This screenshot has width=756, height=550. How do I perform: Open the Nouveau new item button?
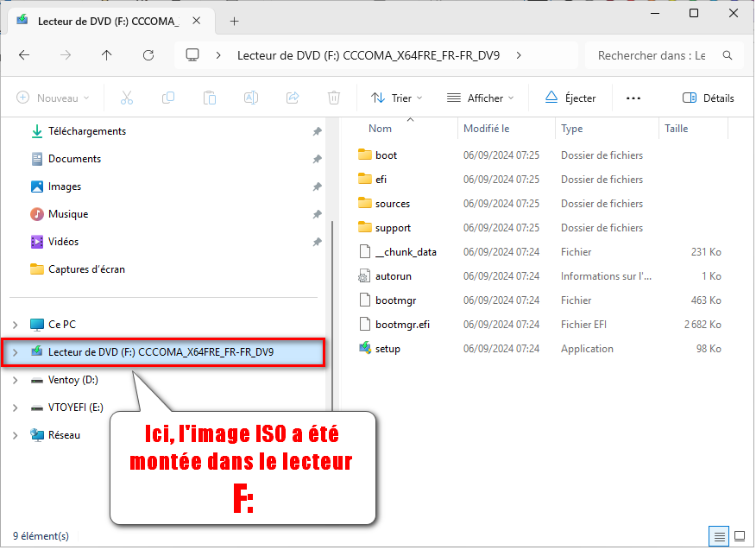pyautogui.click(x=53, y=98)
